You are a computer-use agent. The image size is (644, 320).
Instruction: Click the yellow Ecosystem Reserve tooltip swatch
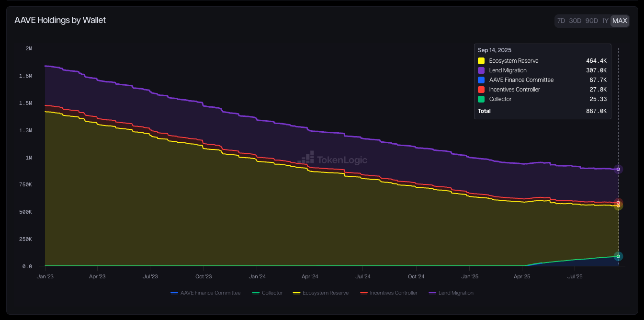[x=481, y=61]
